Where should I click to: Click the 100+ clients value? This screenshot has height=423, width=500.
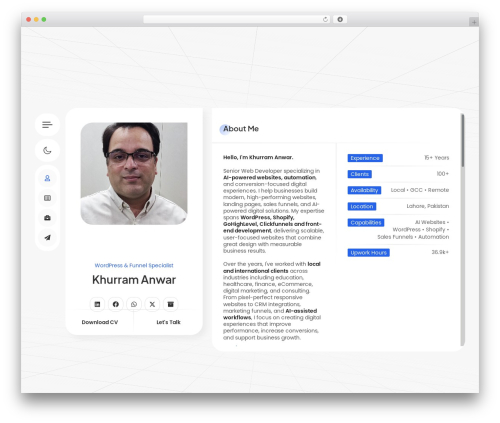pyautogui.click(x=443, y=174)
